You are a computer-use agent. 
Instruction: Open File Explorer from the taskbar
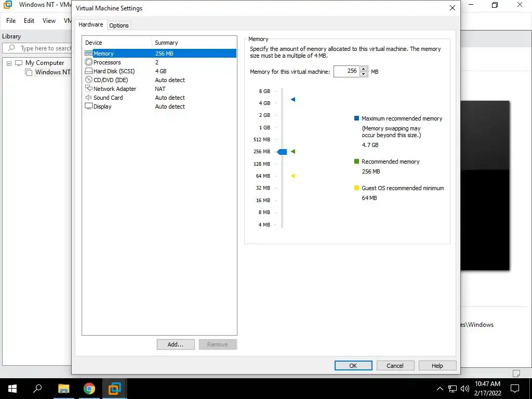63,389
